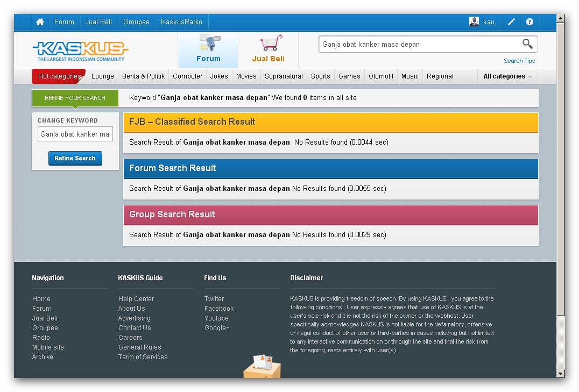Screen dimensions: 579x392
Task: Open Advertising link
Action: coord(135,318)
